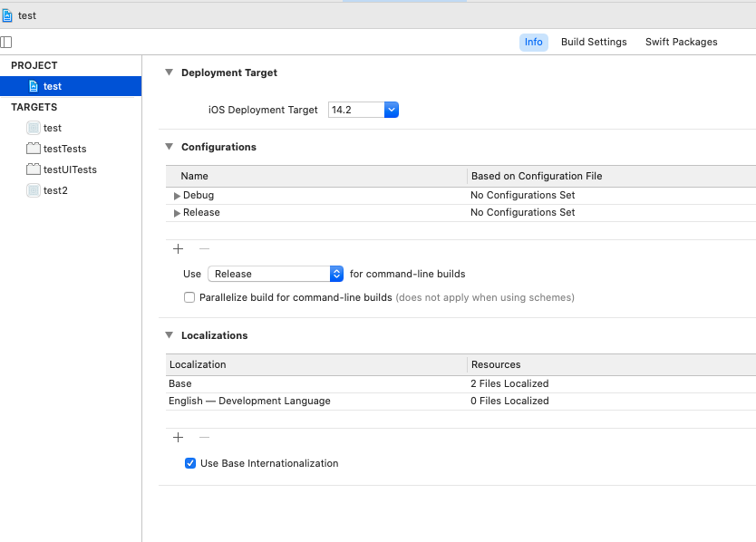
Task: Add a localization with the plus button
Action: [178, 437]
